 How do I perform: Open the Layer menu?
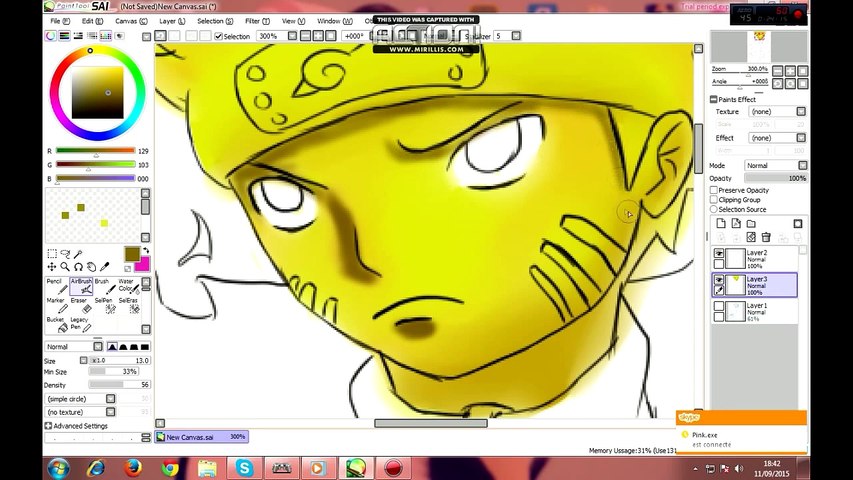(x=172, y=21)
